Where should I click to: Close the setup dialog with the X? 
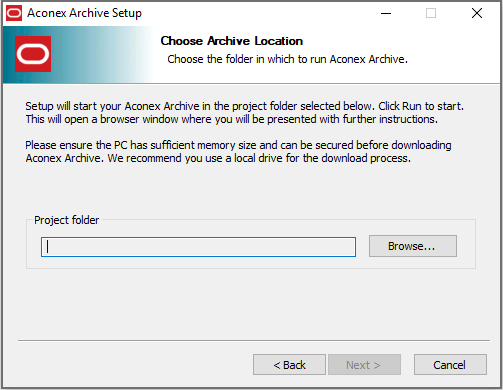477,13
